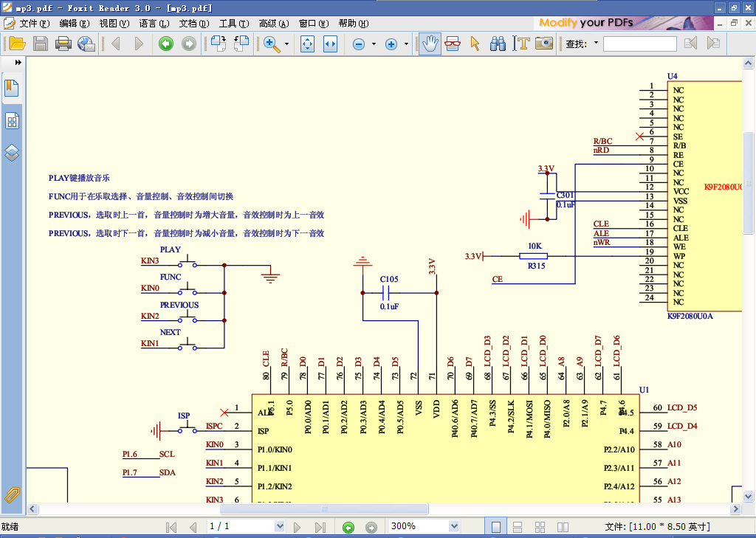
Task: Fit the page to window width
Action: click(x=330, y=44)
